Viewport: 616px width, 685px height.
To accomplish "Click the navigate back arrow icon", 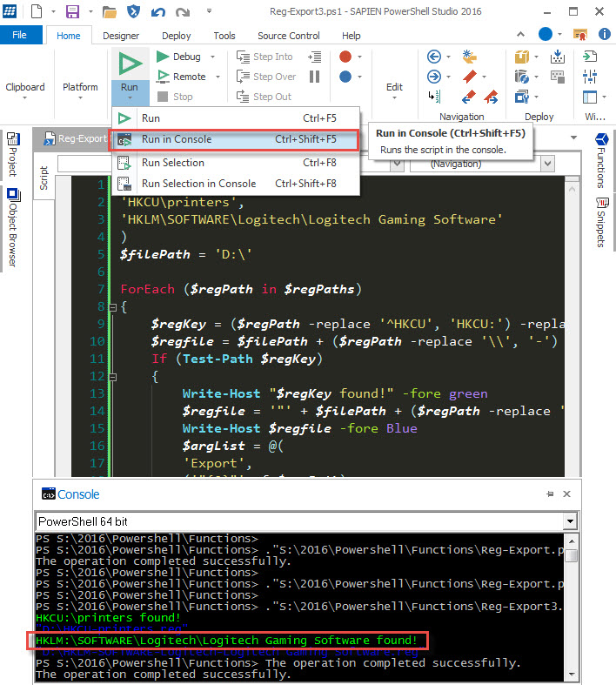I will (433, 57).
